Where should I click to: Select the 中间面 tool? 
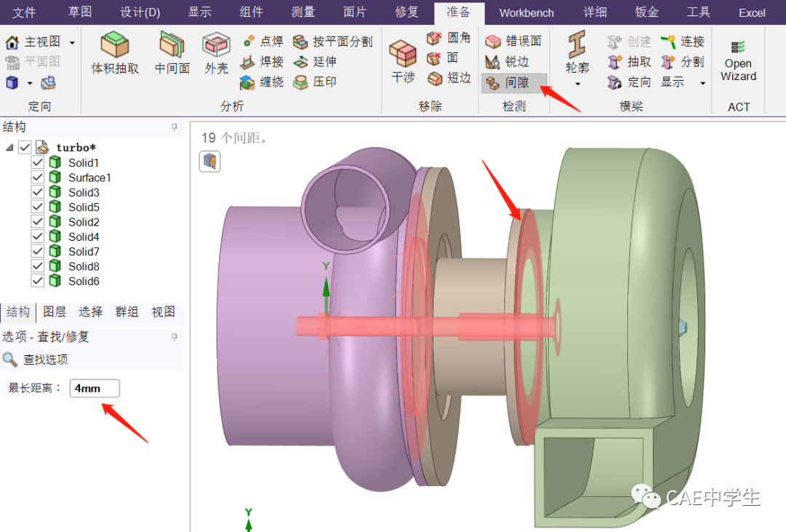click(172, 52)
